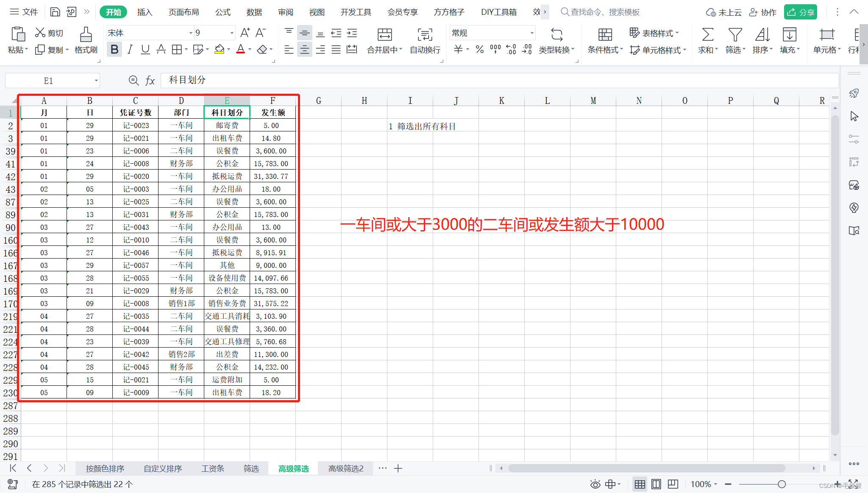Toggle underline formatting button
Screen dimensions: 868x493
[x=145, y=50]
